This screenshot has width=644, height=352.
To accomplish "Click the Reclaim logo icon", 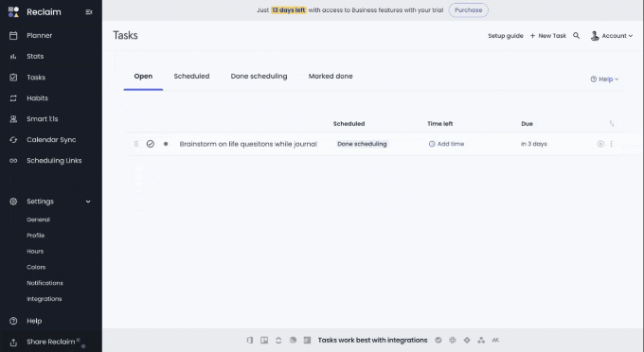I will click(13, 12).
